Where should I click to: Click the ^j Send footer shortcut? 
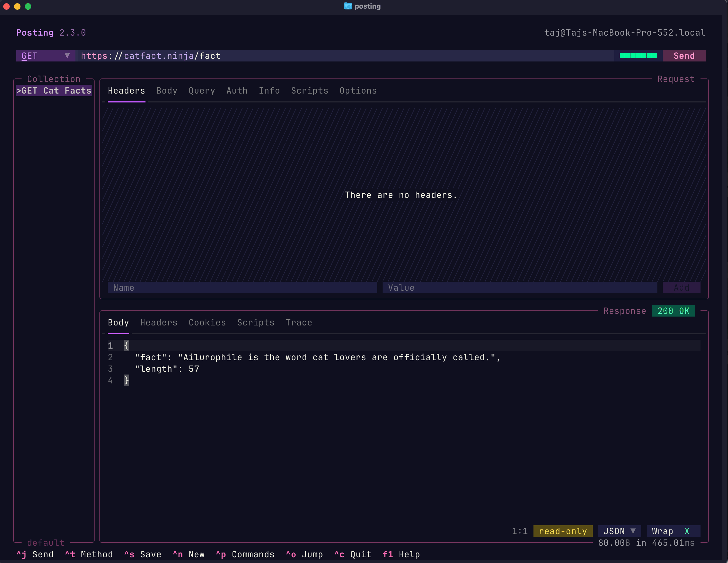tap(35, 554)
